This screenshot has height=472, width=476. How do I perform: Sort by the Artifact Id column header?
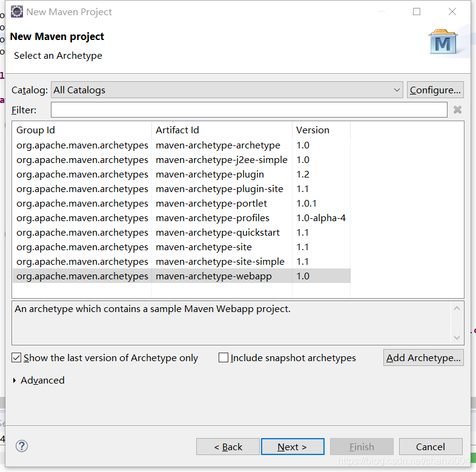[x=222, y=130]
